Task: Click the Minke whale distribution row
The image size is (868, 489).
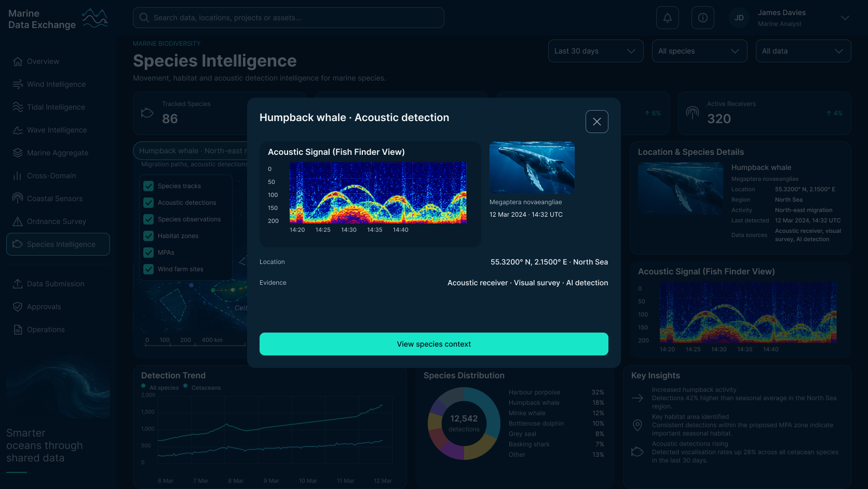Action: point(557,413)
